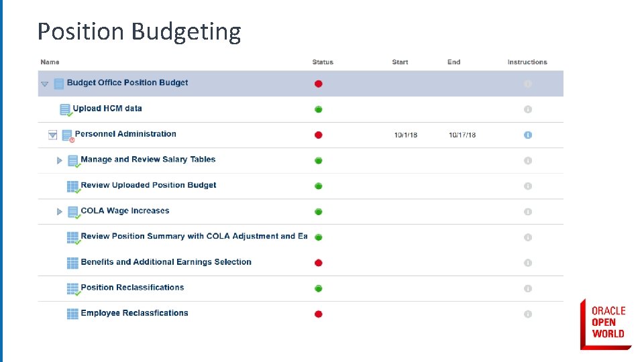Click info icon on COLA Wage Increases row
Image resolution: width=644 pixels, height=362 pixels.
click(x=527, y=212)
